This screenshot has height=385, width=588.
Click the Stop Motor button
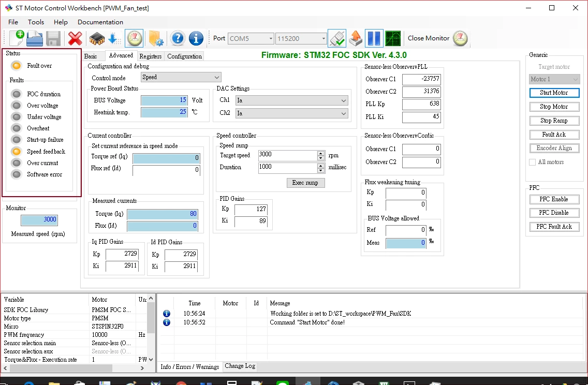(554, 107)
